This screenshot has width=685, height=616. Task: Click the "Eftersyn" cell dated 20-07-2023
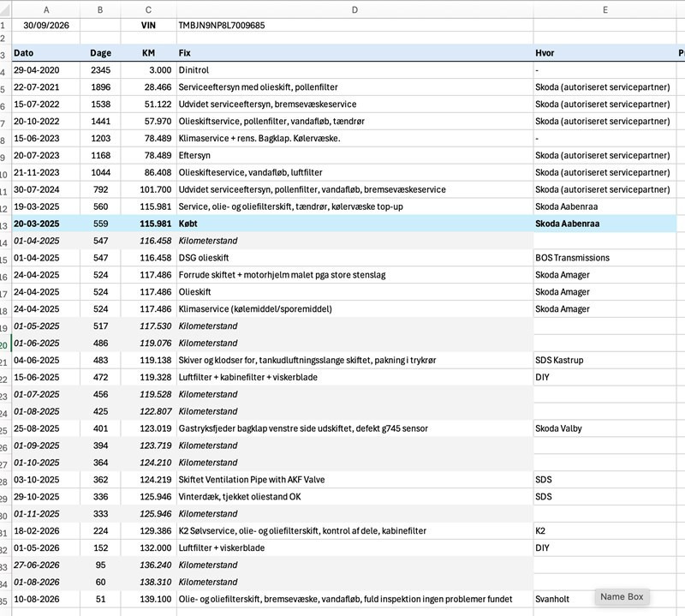(354, 155)
